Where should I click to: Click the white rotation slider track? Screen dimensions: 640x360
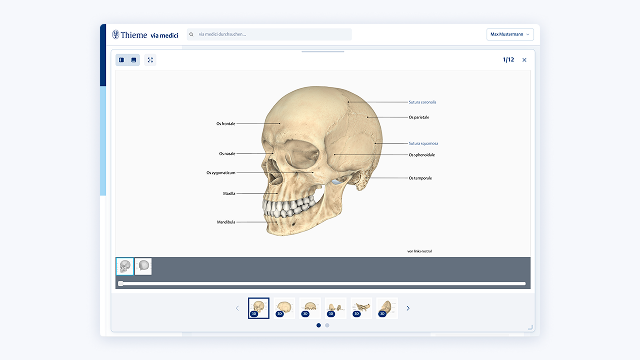[x=323, y=283]
